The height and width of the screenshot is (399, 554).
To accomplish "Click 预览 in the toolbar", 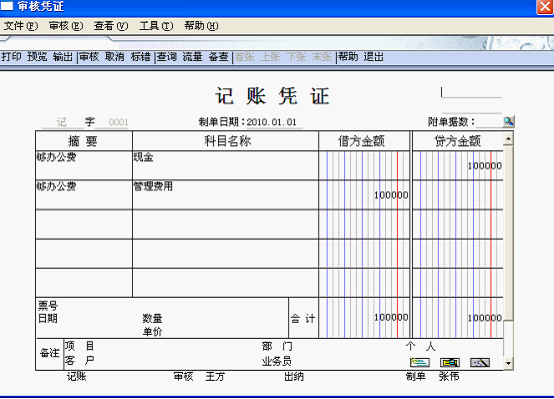I will click(37, 57).
